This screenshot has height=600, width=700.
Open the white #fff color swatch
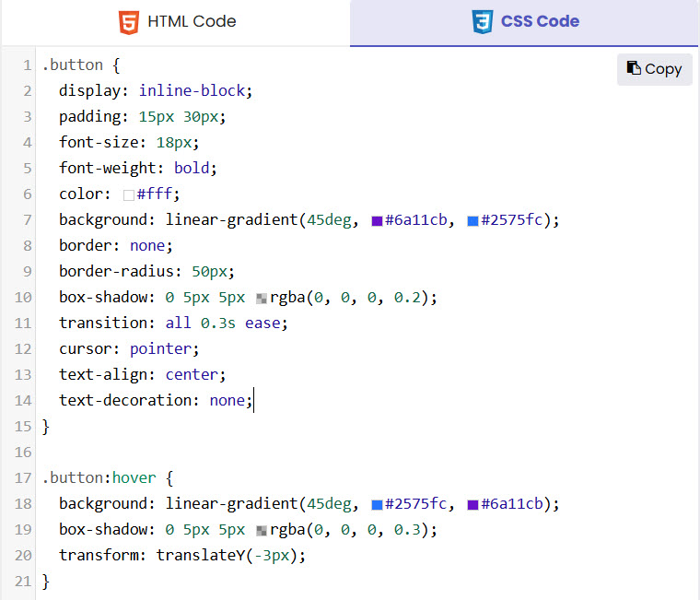(x=129, y=195)
